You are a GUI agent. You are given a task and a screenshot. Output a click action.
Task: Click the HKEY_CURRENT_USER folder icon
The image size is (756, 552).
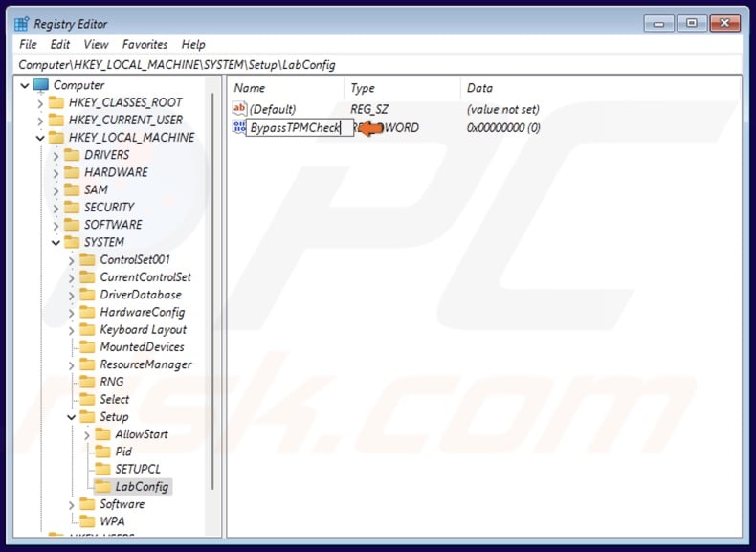tap(56, 120)
